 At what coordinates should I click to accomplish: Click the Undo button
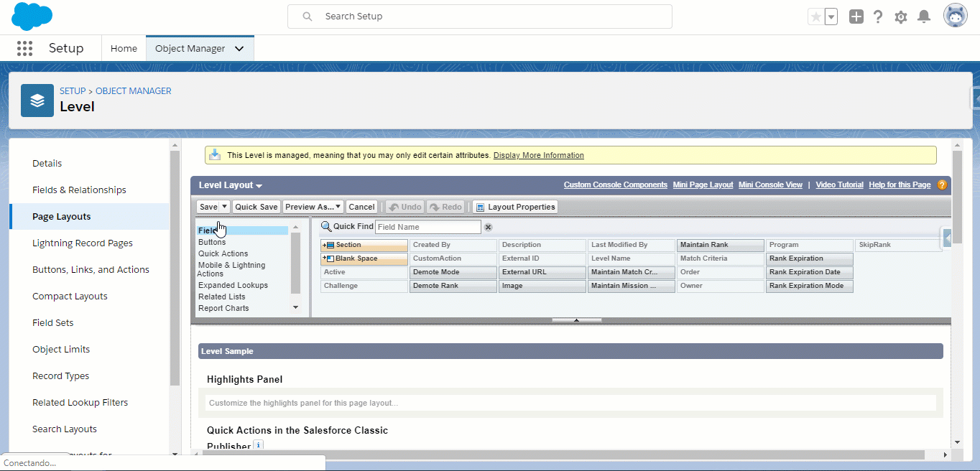(x=405, y=207)
